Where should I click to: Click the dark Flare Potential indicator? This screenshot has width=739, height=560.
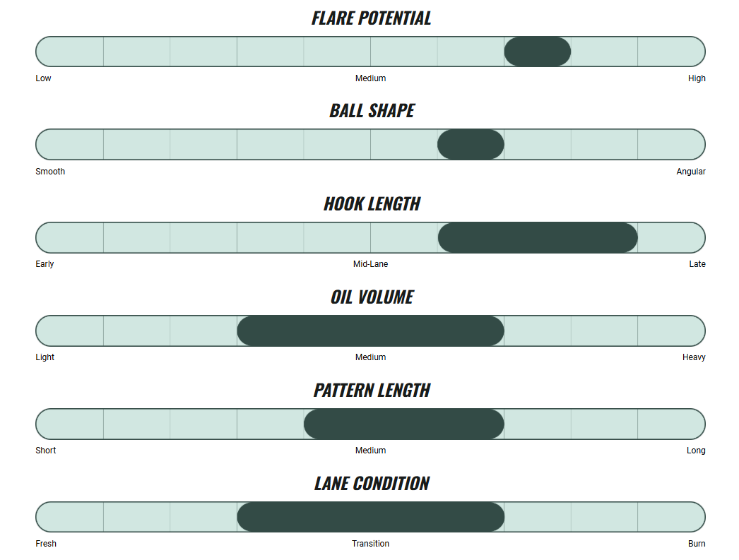[x=537, y=52]
